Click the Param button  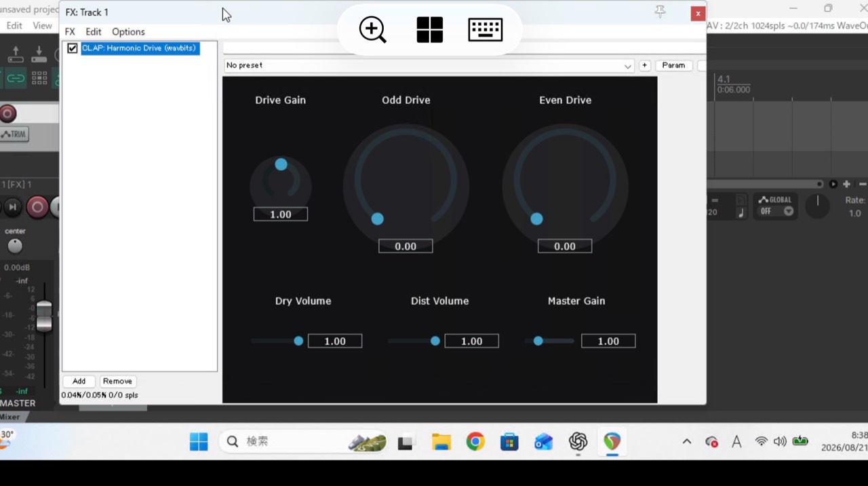673,65
